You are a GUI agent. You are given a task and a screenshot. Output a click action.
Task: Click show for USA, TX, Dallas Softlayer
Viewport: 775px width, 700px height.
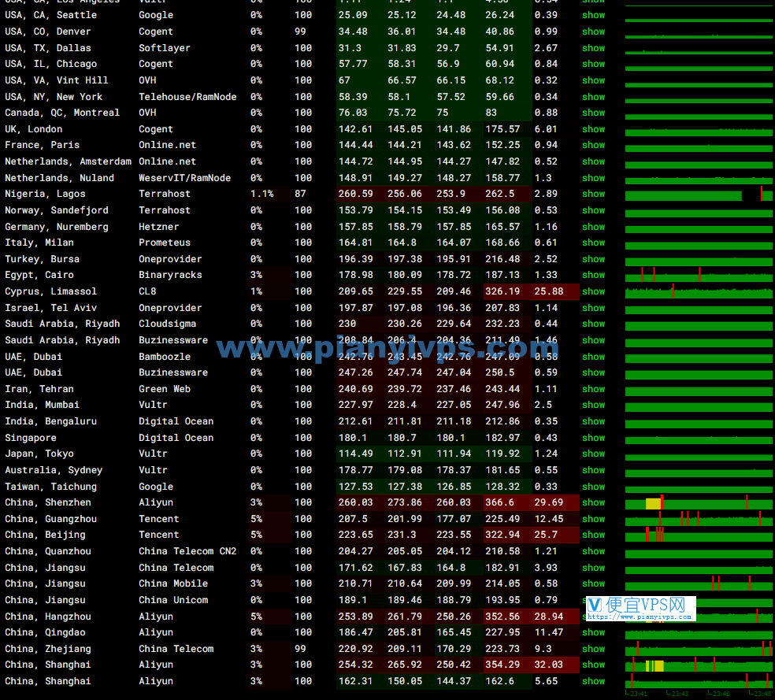[593, 48]
